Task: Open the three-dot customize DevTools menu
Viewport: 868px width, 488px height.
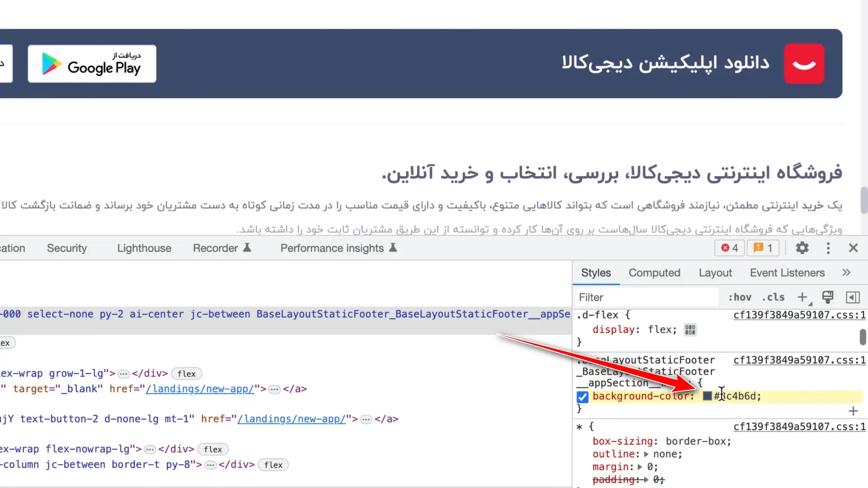Action: pos(828,248)
